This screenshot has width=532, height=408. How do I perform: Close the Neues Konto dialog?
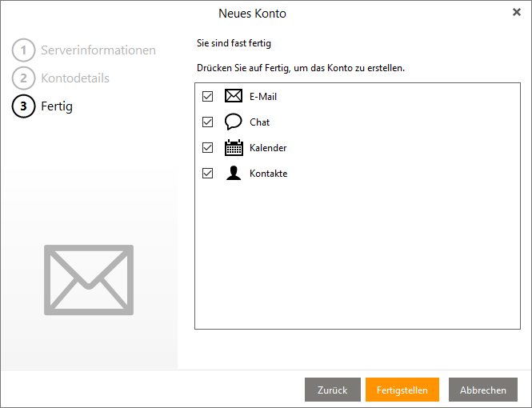(x=516, y=12)
